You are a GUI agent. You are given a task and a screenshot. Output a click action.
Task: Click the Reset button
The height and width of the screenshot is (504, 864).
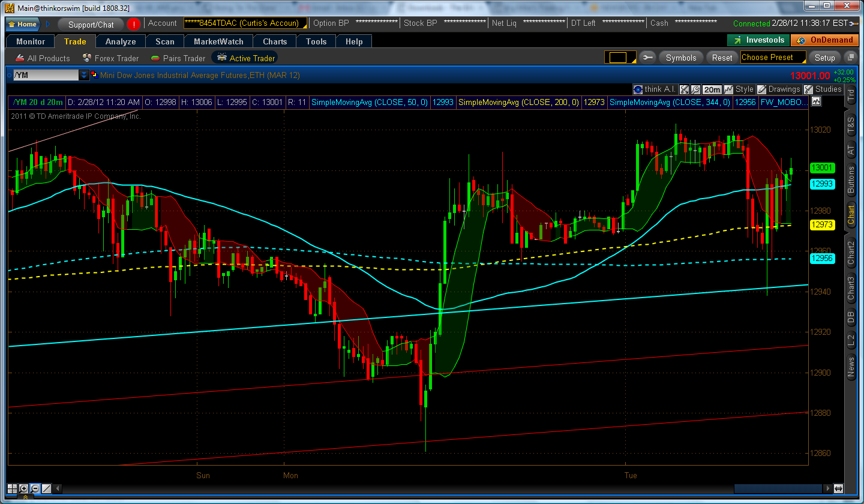(x=722, y=58)
